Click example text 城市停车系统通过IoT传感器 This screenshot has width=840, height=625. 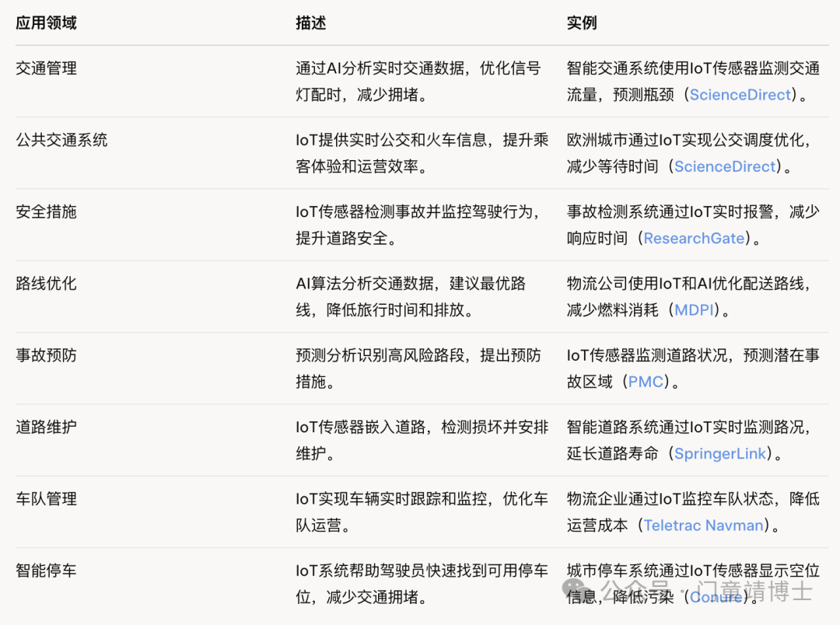click(x=693, y=584)
